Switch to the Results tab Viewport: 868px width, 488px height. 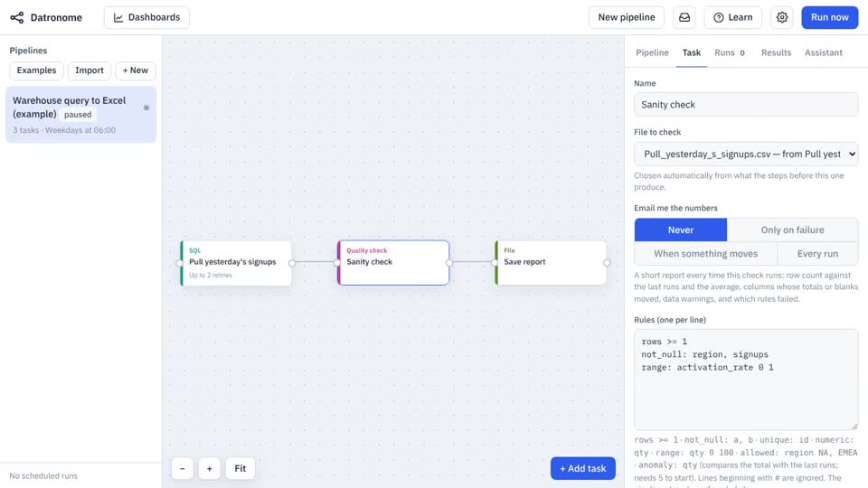click(776, 52)
